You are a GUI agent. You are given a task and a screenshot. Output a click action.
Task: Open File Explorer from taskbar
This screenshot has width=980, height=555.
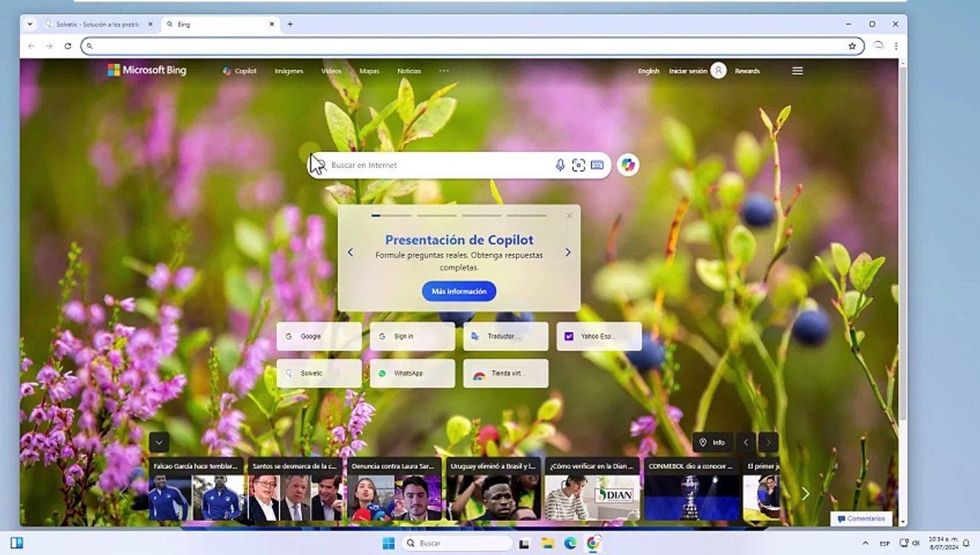[x=547, y=543]
